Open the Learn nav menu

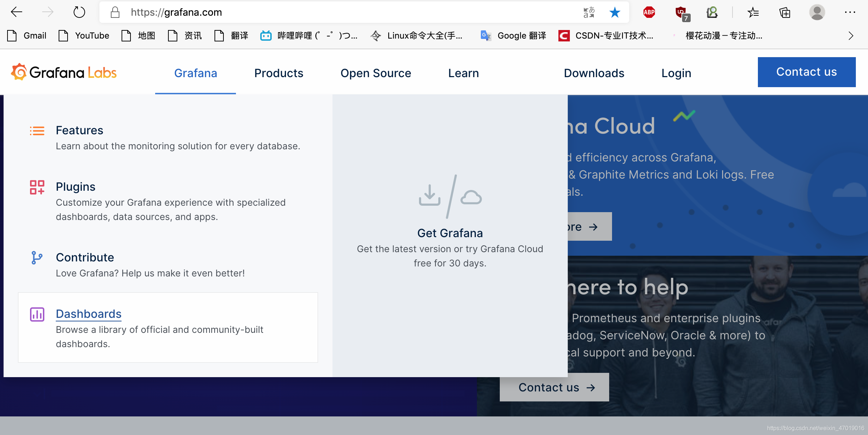coord(463,73)
